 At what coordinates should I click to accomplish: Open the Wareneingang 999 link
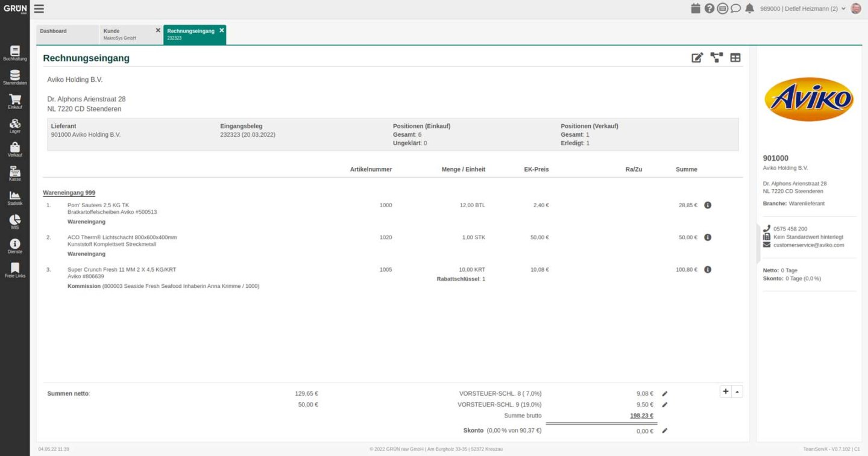[69, 193]
